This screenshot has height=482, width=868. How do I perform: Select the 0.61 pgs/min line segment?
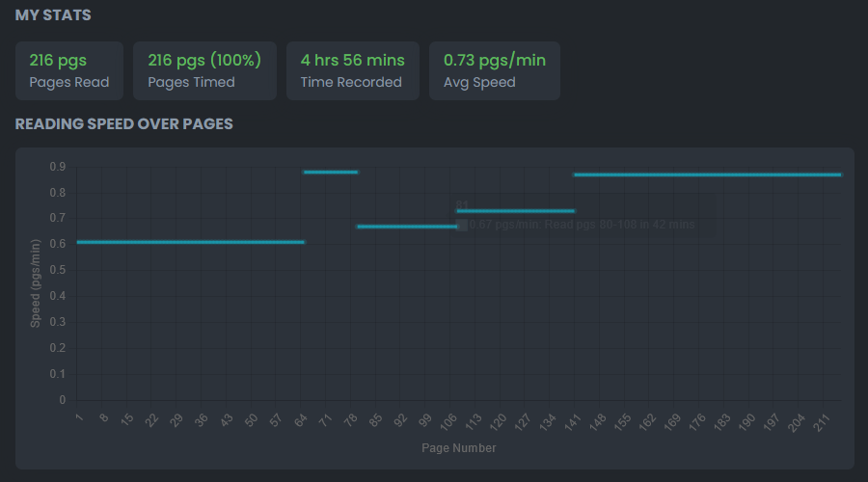[x=190, y=242]
